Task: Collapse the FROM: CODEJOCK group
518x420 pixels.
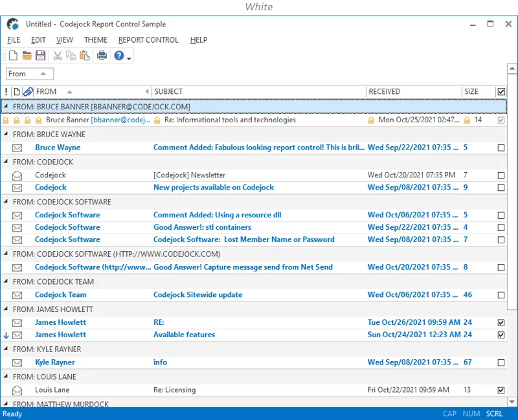Action: [6, 162]
